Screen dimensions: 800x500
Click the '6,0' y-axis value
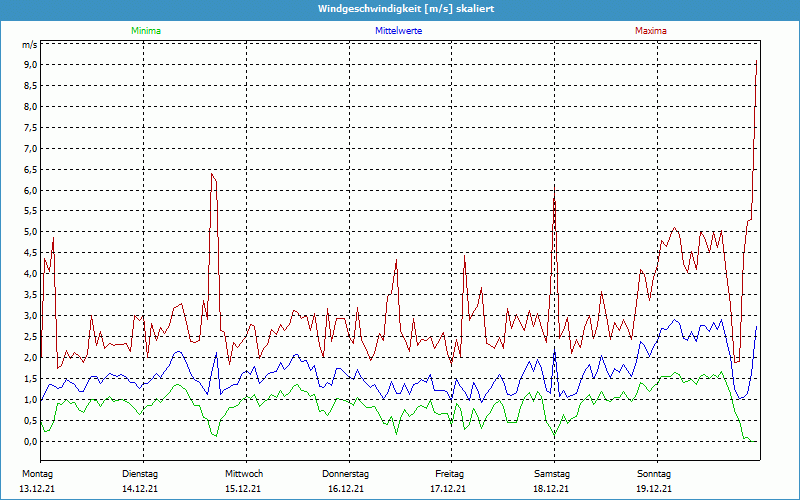[x=30, y=190]
